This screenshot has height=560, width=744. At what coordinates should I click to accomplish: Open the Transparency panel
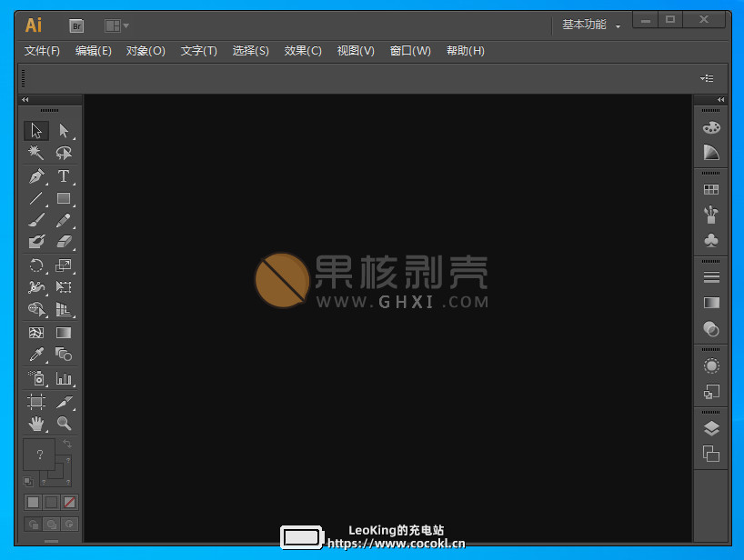(710, 328)
